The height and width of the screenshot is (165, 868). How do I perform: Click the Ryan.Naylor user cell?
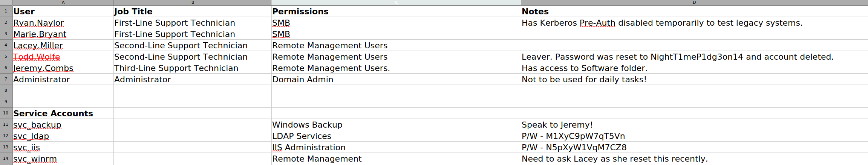coord(63,23)
